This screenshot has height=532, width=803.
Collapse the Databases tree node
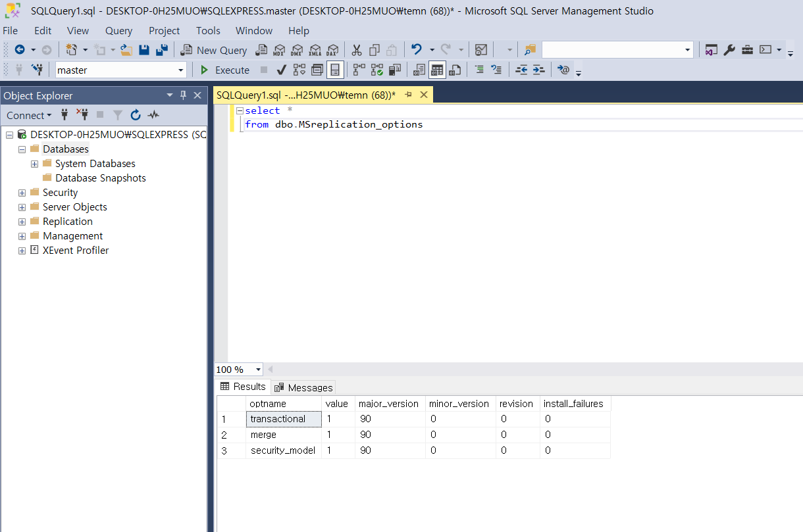(x=22, y=149)
